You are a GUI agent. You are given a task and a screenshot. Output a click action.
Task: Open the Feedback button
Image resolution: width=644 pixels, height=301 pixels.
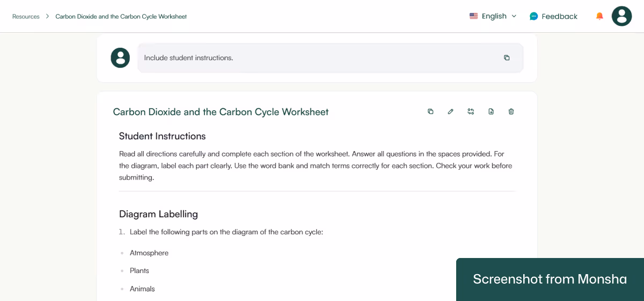553,16
